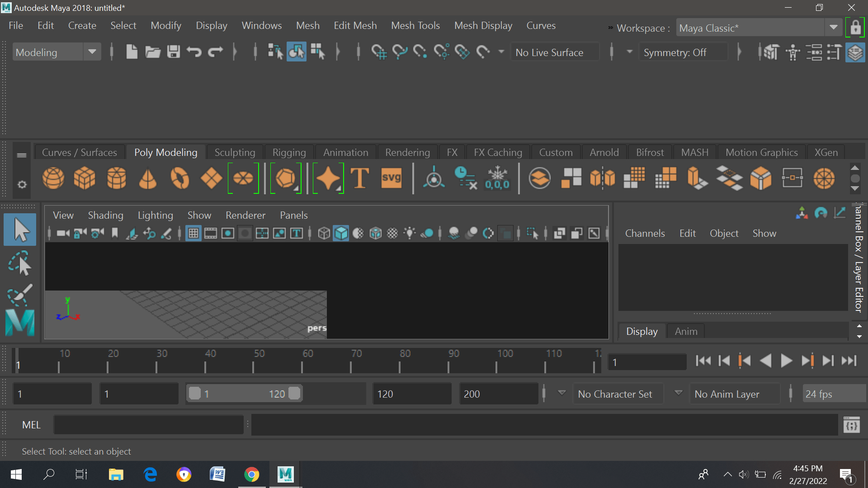
Task: Switch to the Sculpting shelf tab
Action: point(235,153)
